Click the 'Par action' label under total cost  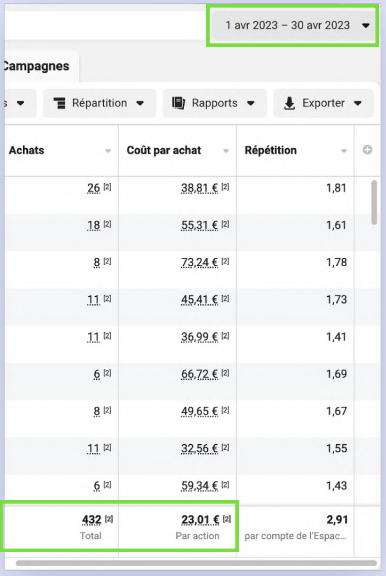(197, 536)
